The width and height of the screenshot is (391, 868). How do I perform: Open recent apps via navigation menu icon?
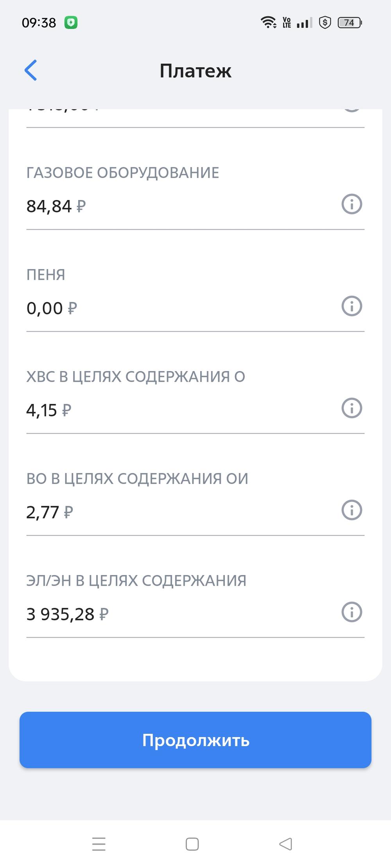(99, 844)
